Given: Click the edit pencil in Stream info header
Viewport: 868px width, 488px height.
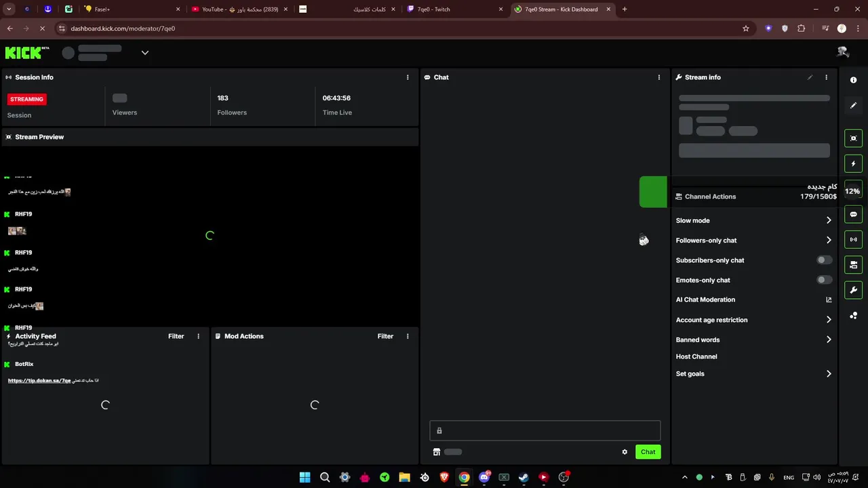Looking at the screenshot, I should click(x=810, y=77).
